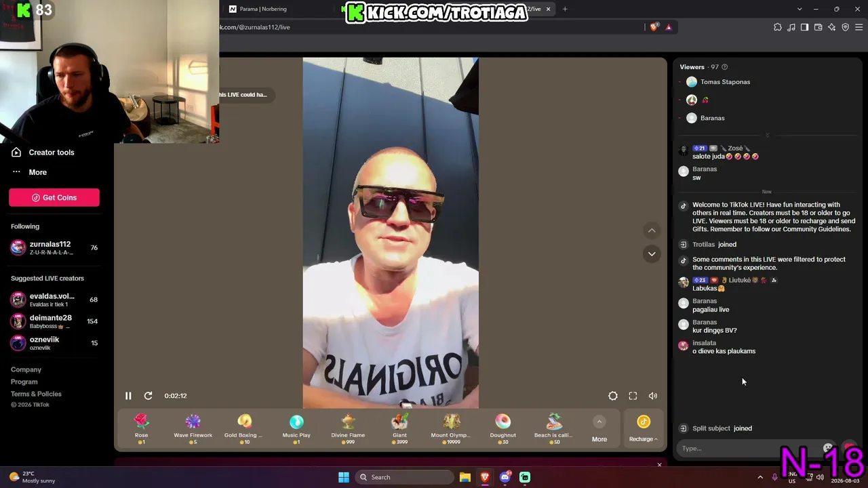Send the Mount Olympus gift

(x=451, y=429)
